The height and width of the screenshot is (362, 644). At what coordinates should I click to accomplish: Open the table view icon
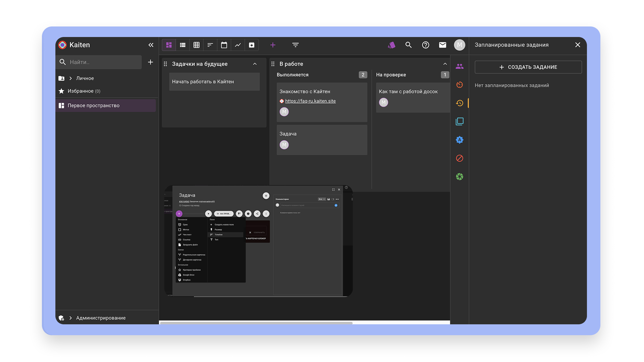[x=196, y=45]
